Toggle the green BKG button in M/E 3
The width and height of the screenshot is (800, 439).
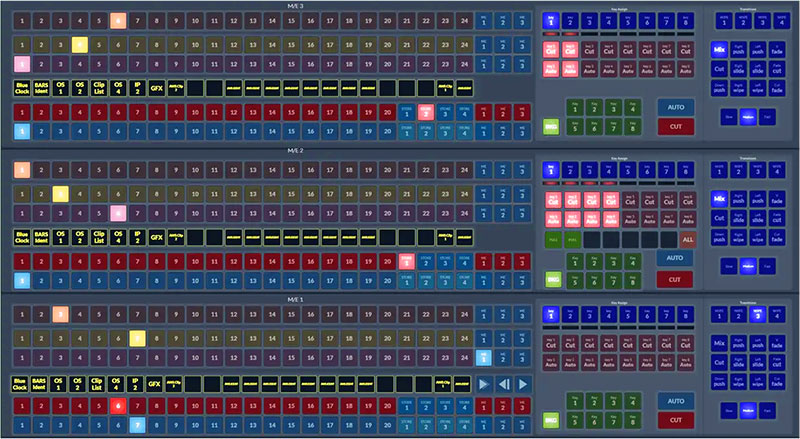(550, 128)
